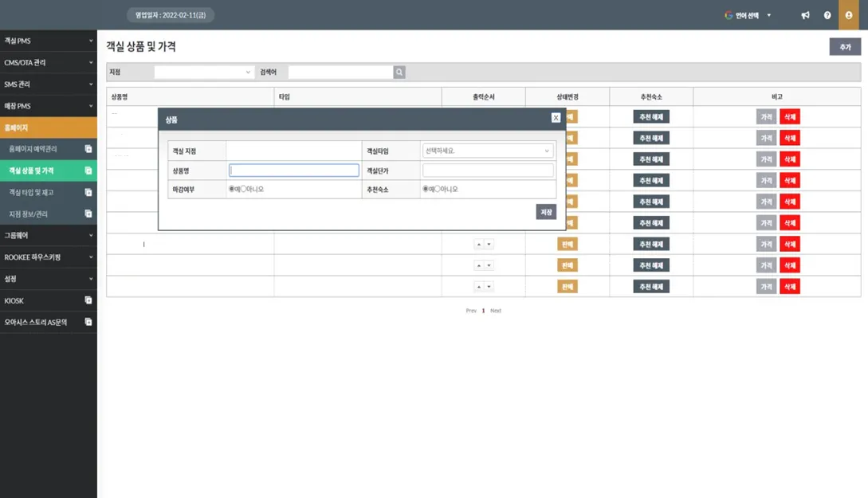
Task: Select 예 for 마감여부
Action: pyautogui.click(x=231, y=189)
